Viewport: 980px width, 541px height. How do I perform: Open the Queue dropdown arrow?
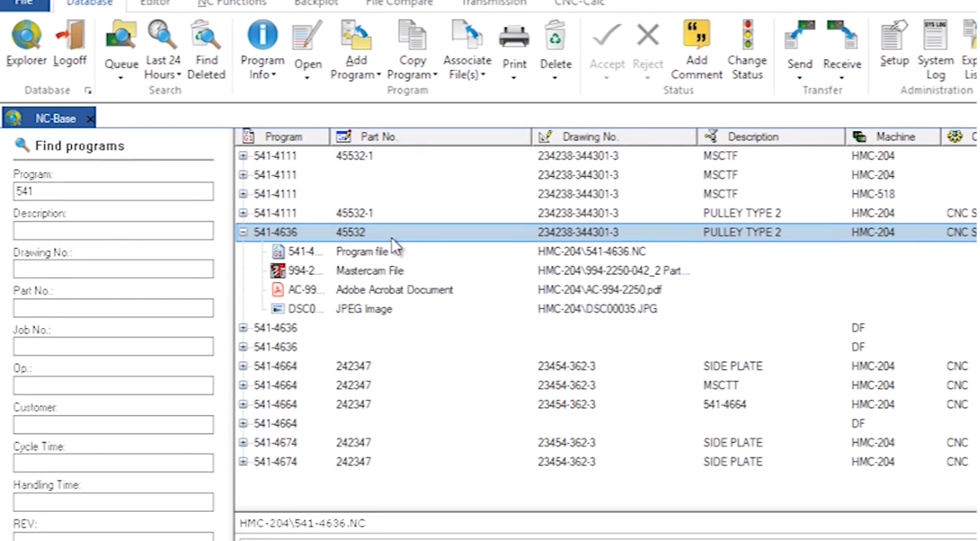[x=121, y=78]
